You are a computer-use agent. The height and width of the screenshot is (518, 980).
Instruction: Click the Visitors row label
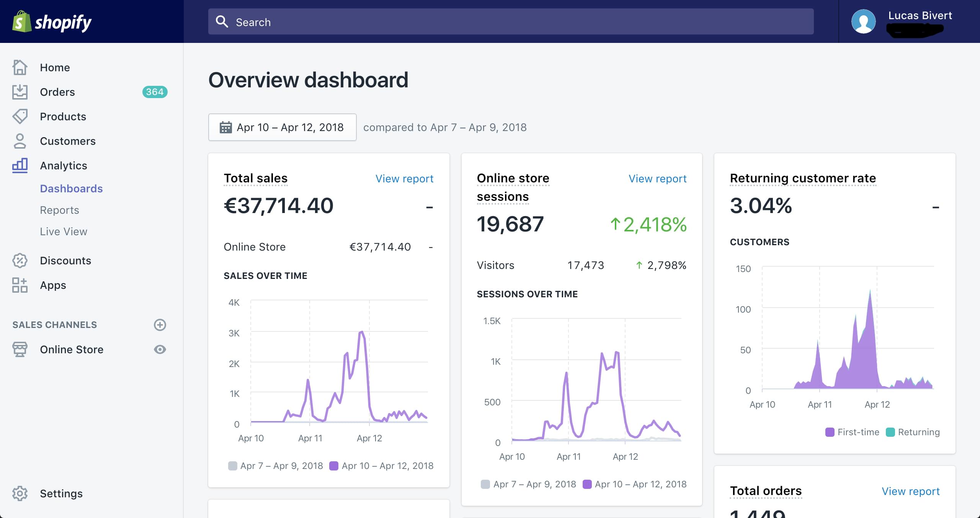point(495,265)
